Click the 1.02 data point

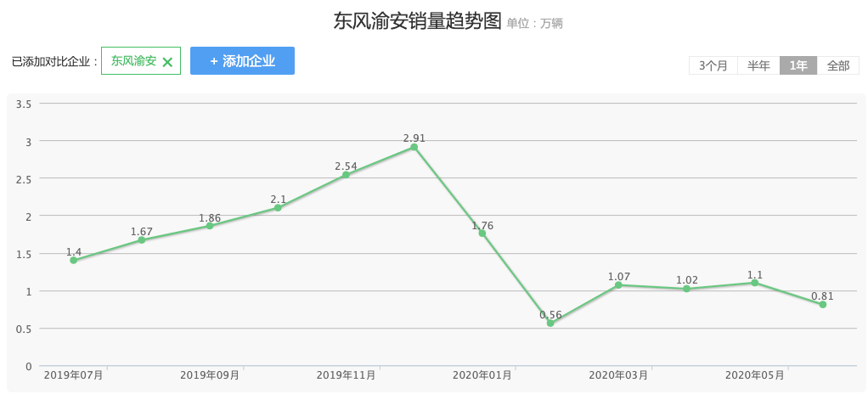tap(686, 289)
